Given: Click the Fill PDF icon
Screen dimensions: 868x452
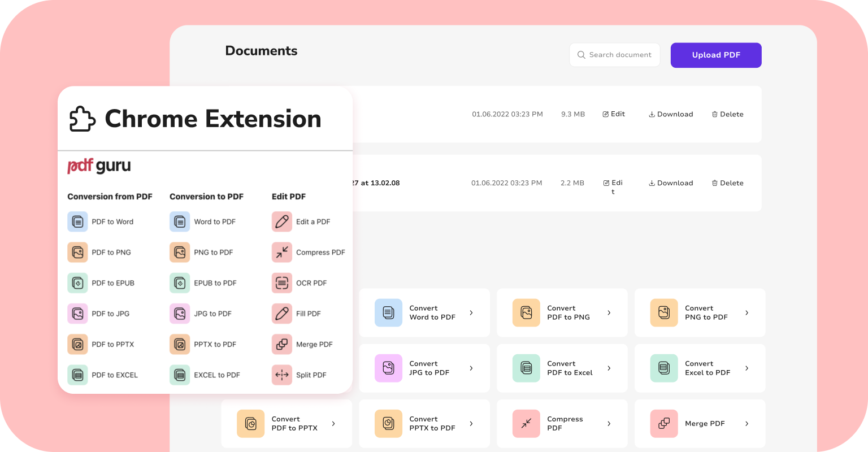Looking at the screenshot, I should pyautogui.click(x=281, y=314).
